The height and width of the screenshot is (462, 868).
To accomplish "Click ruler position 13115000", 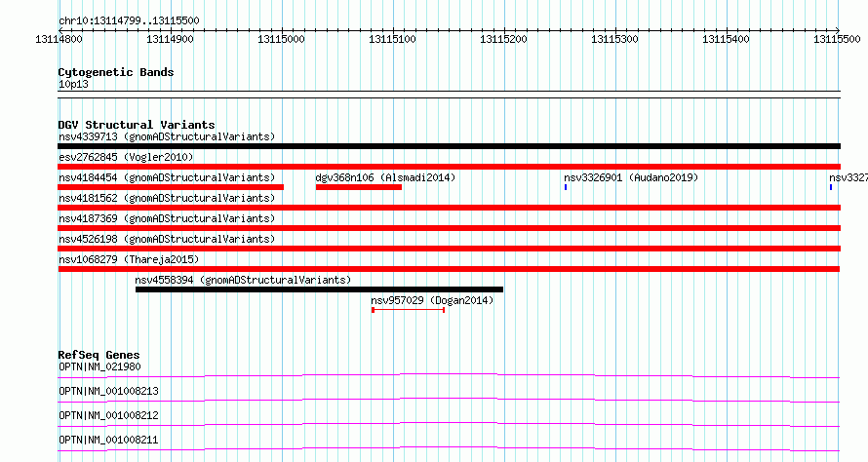I will point(281,39).
